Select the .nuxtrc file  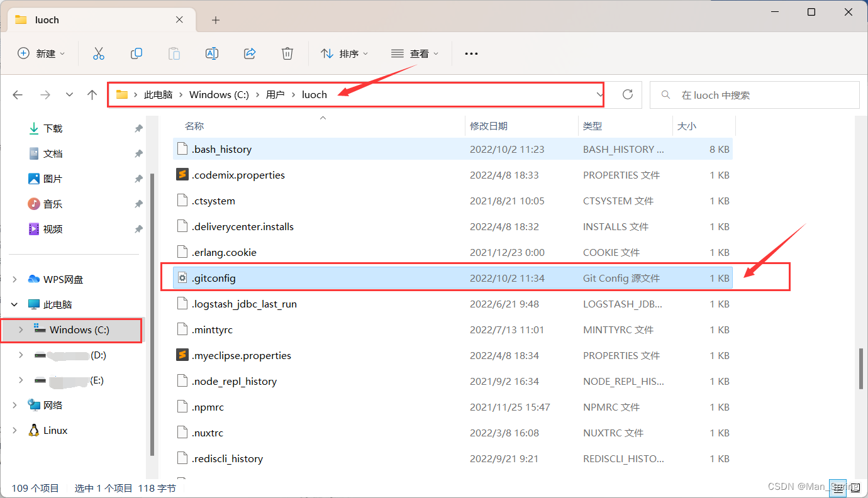453,433
